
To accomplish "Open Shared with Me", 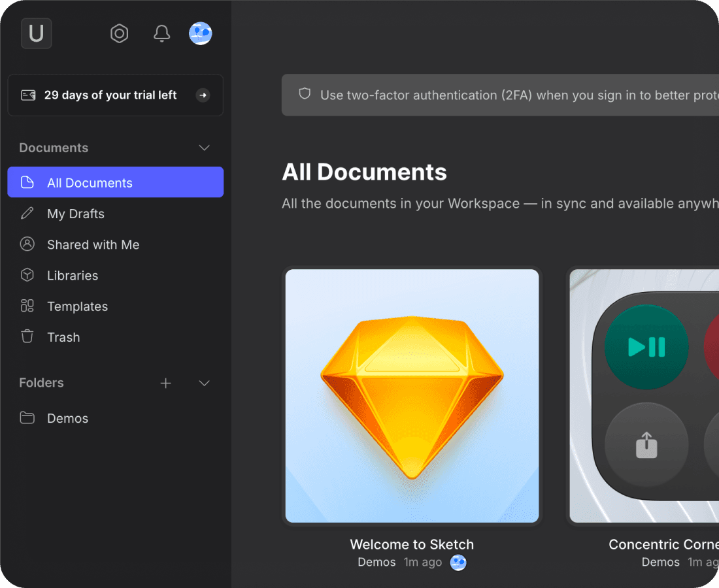I will pyautogui.click(x=116, y=244).
